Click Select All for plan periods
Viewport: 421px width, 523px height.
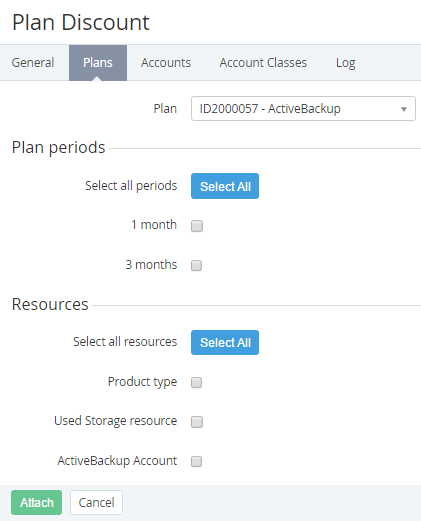coord(225,186)
